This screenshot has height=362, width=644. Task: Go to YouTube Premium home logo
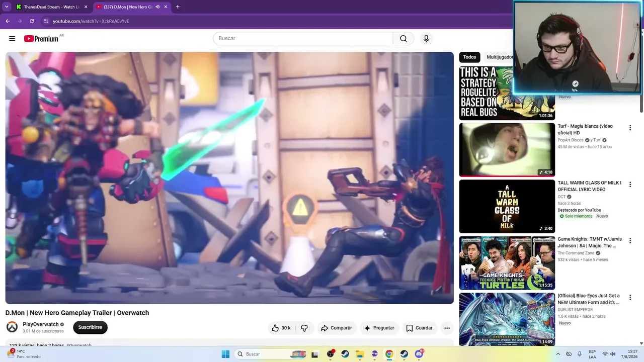pyautogui.click(x=41, y=39)
